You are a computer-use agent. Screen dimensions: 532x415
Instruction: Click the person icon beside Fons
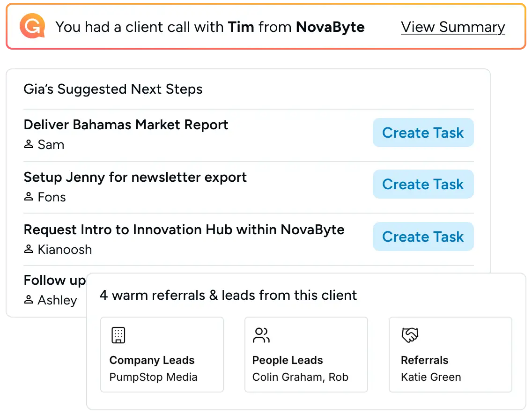tap(29, 196)
